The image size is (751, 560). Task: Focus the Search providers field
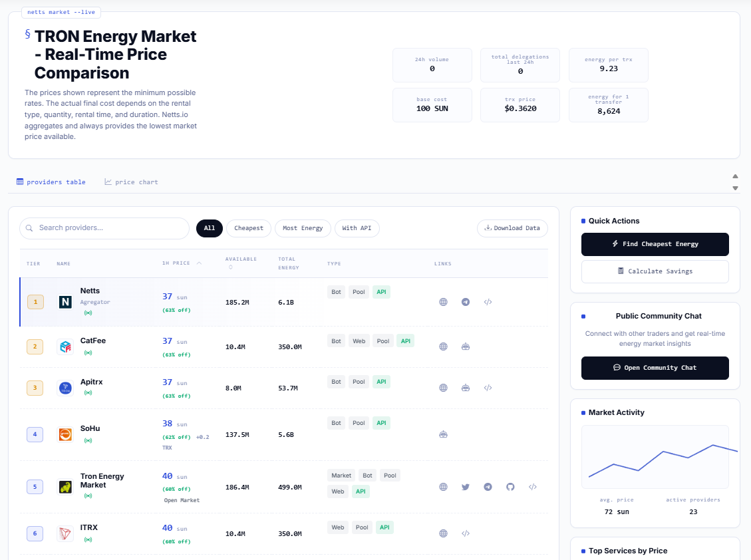click(104, 228)
